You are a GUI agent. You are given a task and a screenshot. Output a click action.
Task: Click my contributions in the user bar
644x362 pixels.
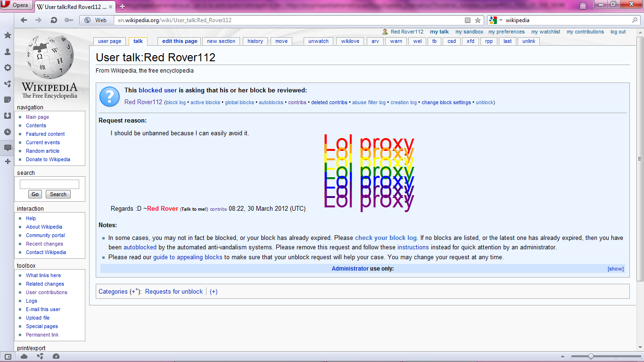coord(585,32)
